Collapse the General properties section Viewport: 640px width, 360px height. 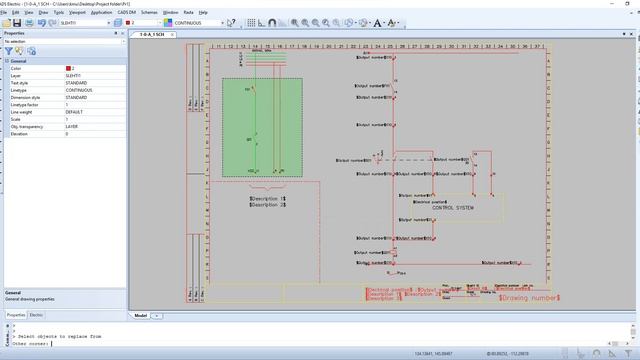[7, 61]
